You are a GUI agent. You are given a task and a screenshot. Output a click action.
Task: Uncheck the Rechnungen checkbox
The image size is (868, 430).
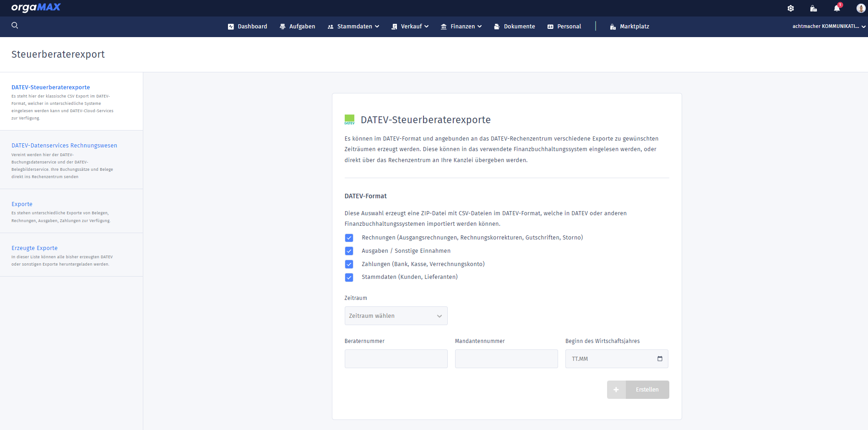349,238
